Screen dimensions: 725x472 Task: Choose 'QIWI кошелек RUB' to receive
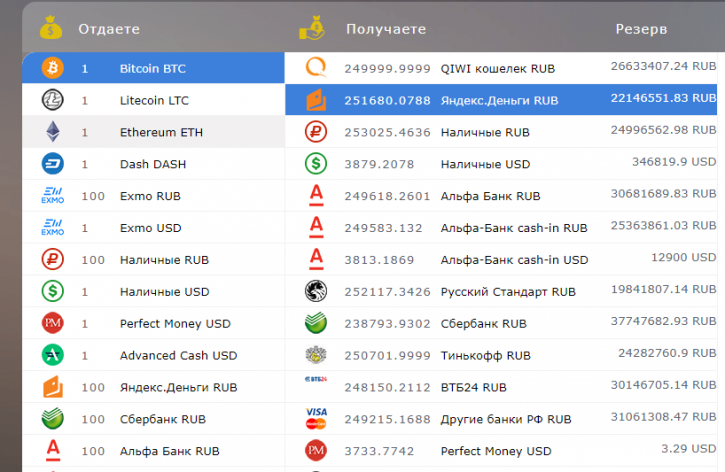coord(501,68)
